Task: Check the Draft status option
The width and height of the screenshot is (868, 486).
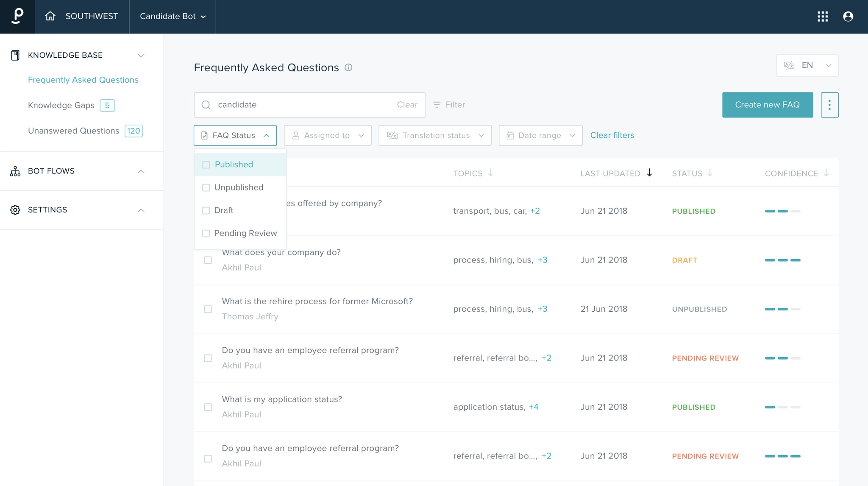Action: coord(206,210)
